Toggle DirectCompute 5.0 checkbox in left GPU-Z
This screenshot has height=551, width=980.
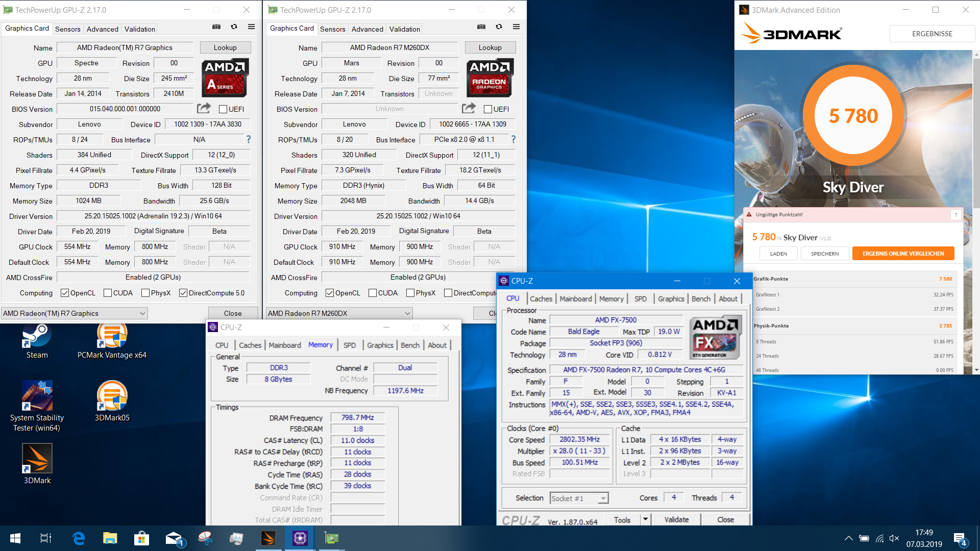coord(183,293)
